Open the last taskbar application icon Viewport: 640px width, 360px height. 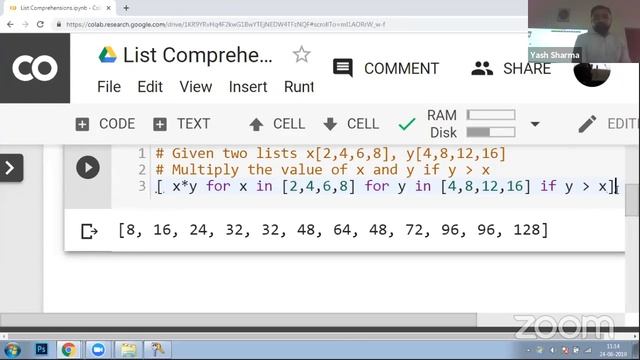pos(158,350)
